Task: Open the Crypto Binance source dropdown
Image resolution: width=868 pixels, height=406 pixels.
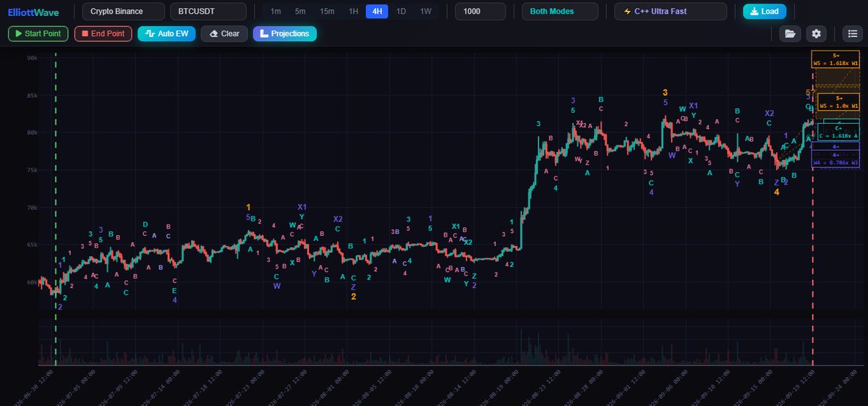Action: [123, 12]
